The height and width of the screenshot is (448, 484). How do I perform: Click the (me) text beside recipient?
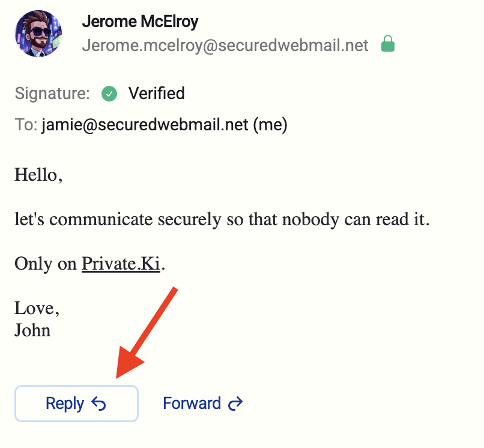(270, 125)
